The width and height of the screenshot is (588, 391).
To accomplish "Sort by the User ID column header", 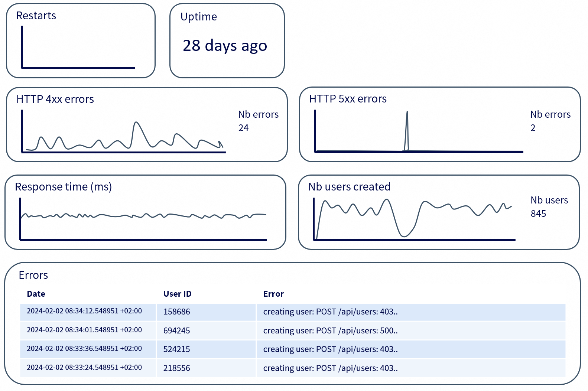I will [177, 294].
